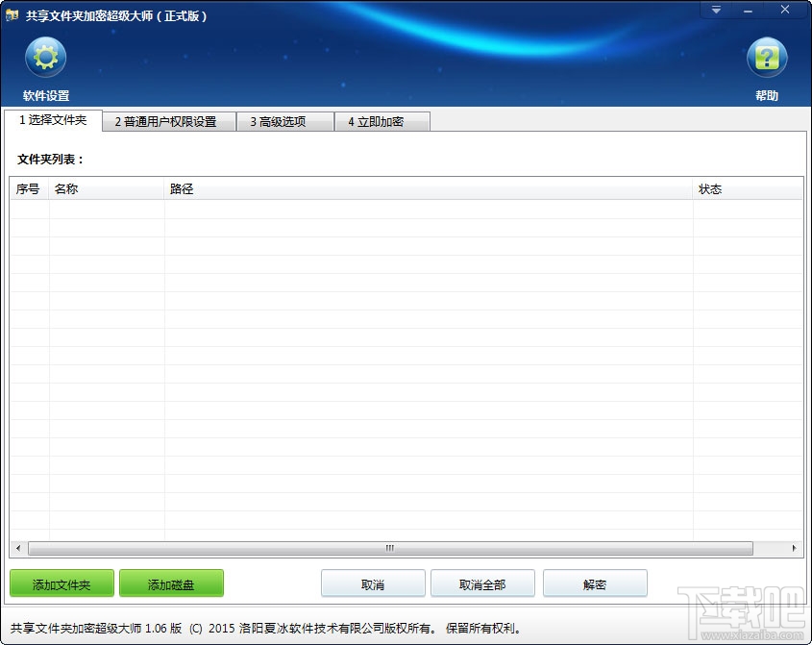The height and width of the screenshot is (645, 812).
Task: Click the 解密 button
Action: point(596,583)
